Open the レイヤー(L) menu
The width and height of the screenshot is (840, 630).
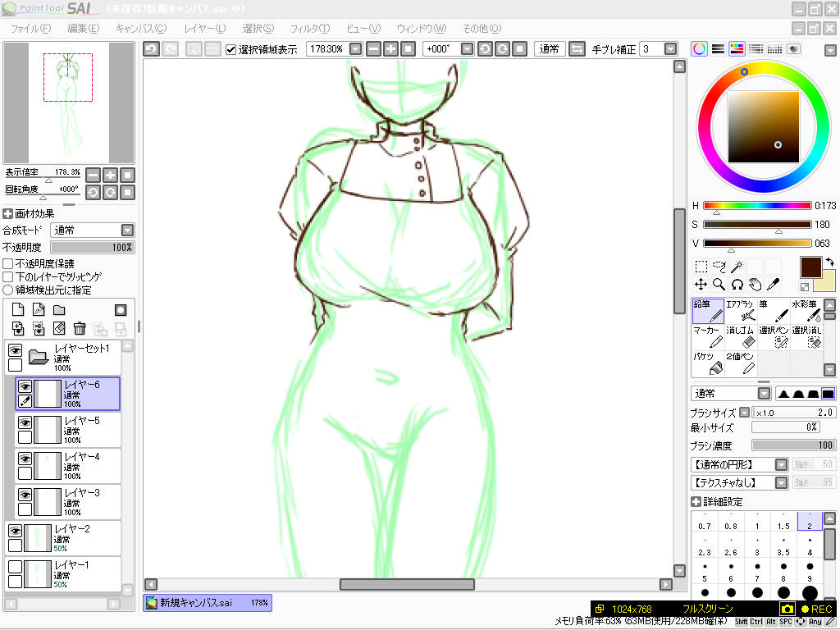(204, 29)
